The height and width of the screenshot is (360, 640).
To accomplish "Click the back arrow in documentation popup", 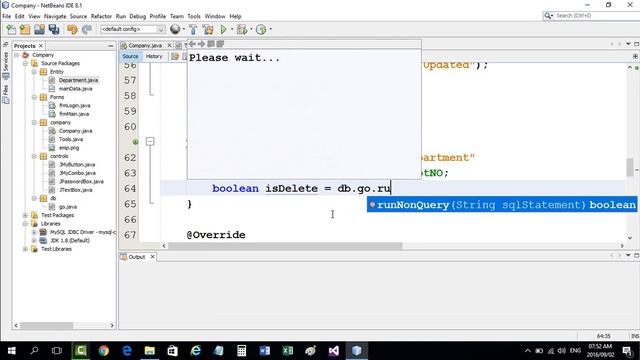I will [x=192, y=44].
